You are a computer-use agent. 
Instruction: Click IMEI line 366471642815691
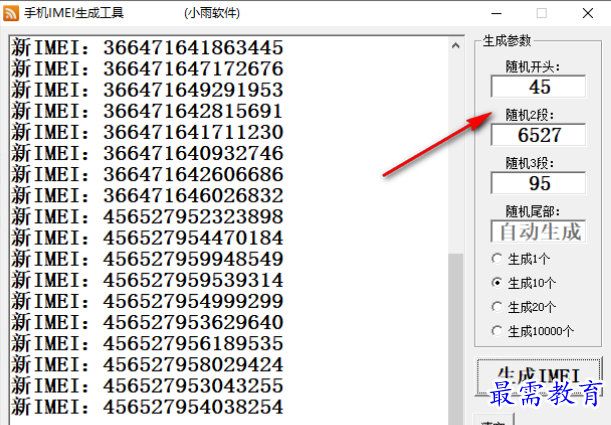[147, 111]
